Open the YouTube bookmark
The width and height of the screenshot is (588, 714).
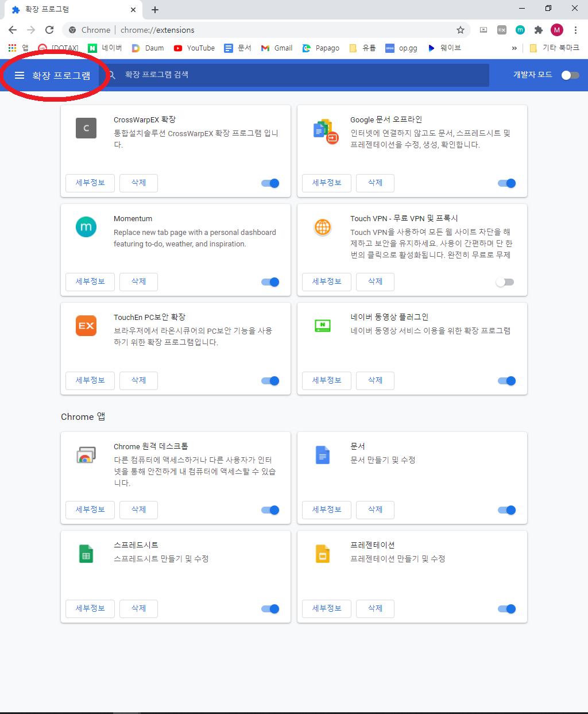pos(194,48)
